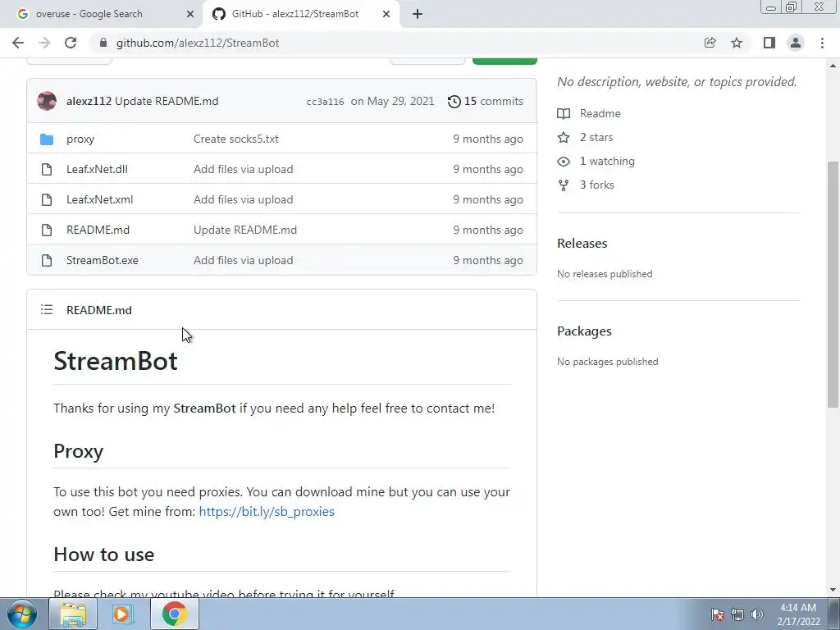Image resolution: width=840 pixels, height=630 pixels.
Task: Click the forks icon in sidebar
Action: coord(564,185)
